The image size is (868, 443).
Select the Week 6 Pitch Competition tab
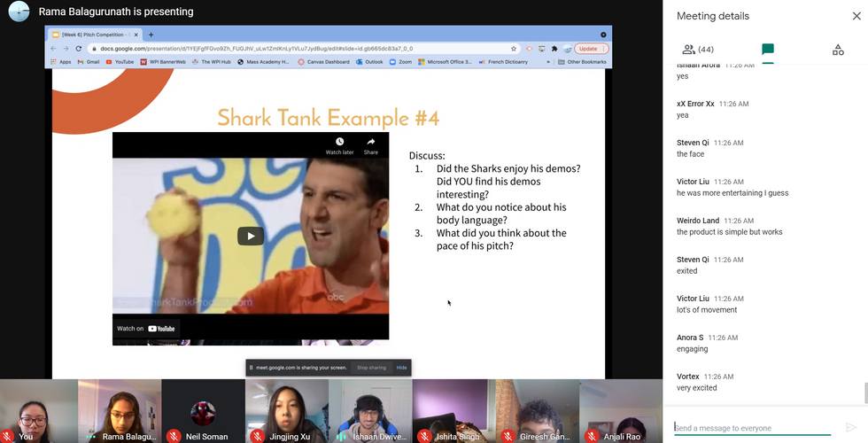pos(96,35)
